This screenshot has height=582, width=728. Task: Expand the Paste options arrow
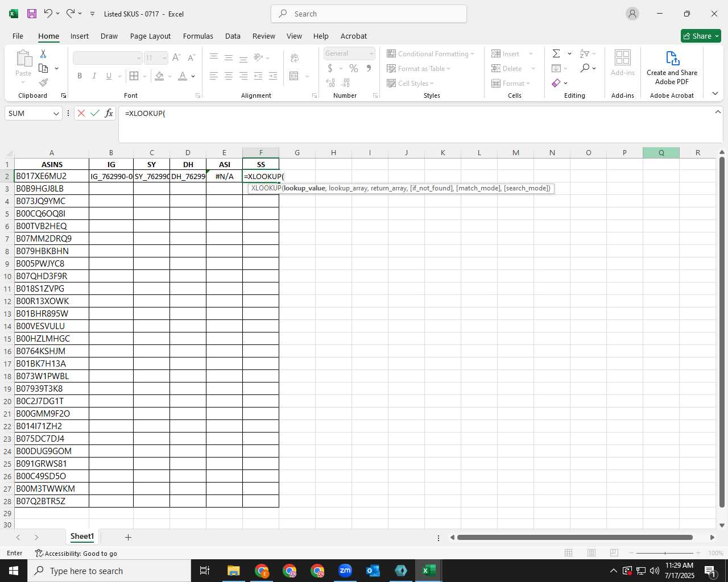click(23, 82)
